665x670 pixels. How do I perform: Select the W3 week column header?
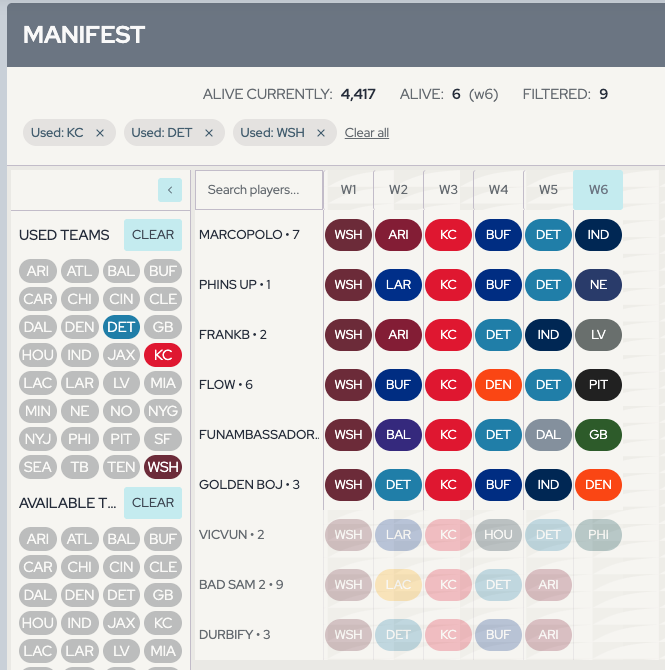[448, 190]
